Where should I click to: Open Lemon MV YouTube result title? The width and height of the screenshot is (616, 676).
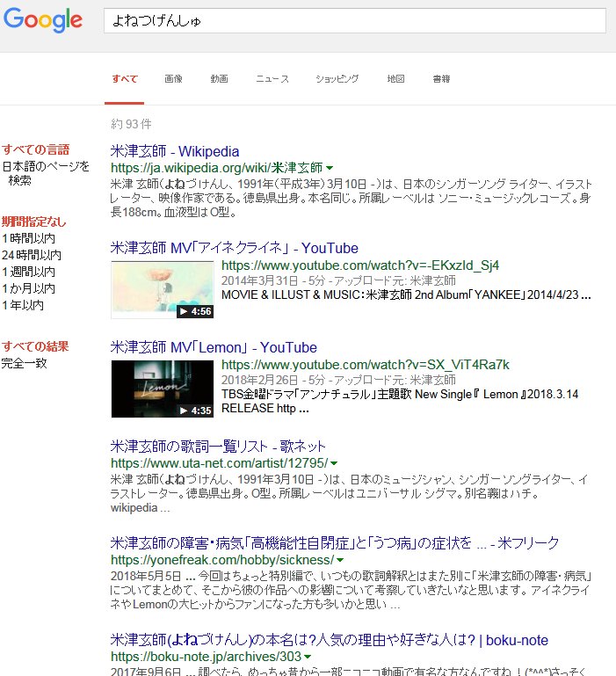214,347
